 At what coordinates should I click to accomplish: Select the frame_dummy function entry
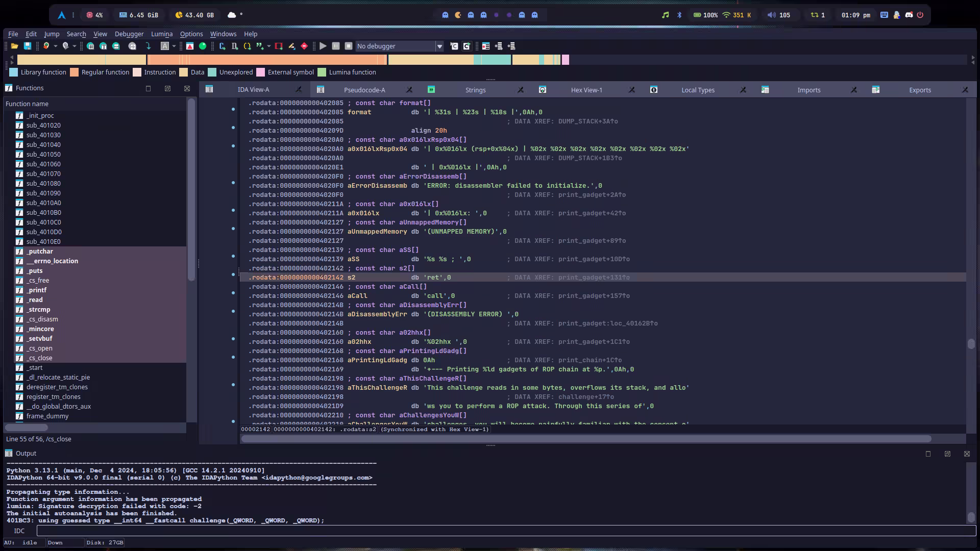tap(47, 416)
